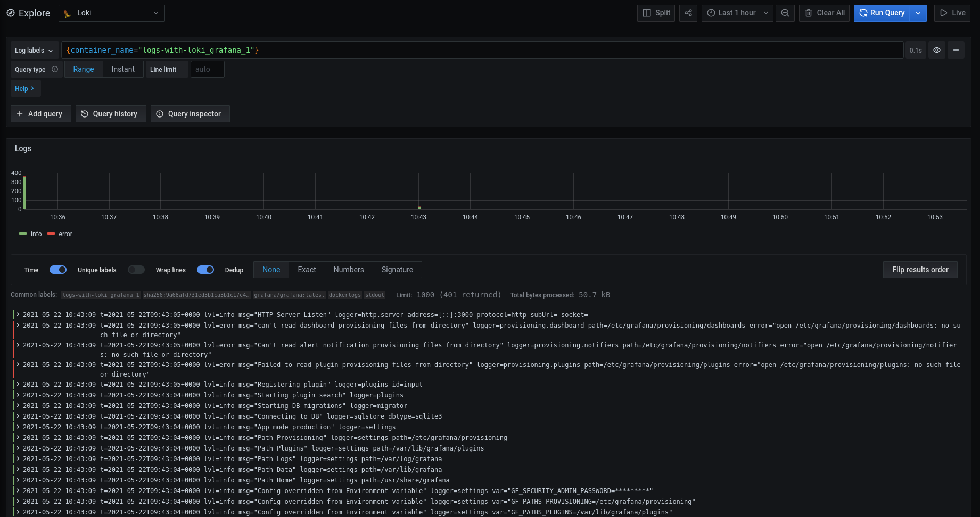The image size is (980, 517).
Task: Remove the query row with minus icon
Action: coord(956,50)
